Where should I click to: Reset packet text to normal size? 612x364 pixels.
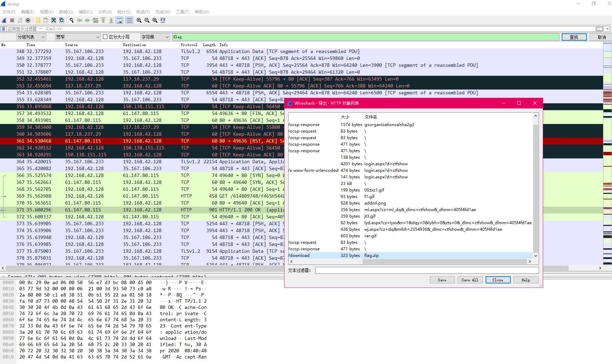[x=155, y=20]
